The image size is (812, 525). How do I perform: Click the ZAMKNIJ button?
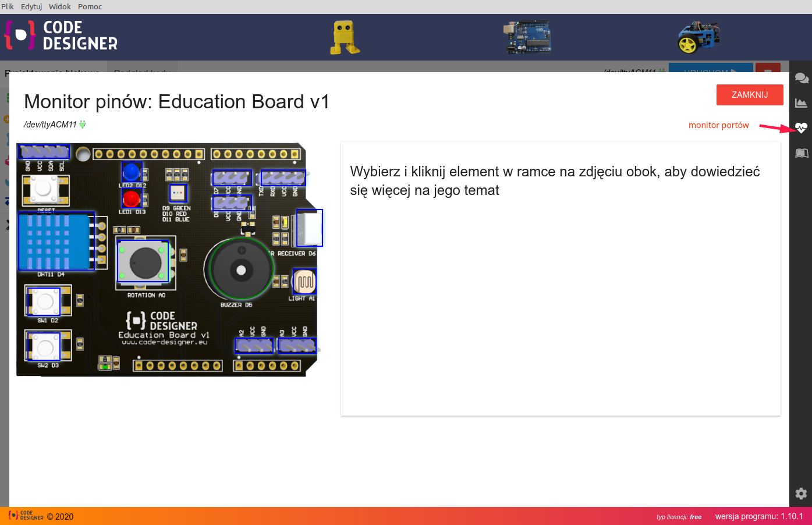749,95
